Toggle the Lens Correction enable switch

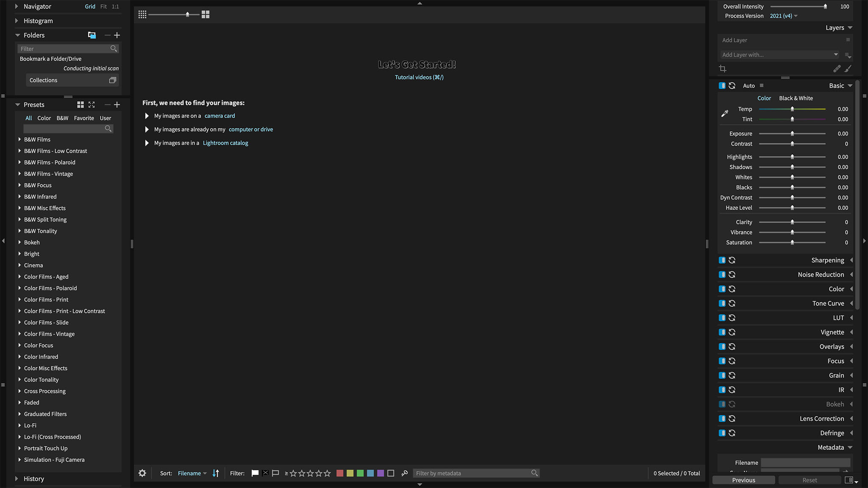[722, 419]
